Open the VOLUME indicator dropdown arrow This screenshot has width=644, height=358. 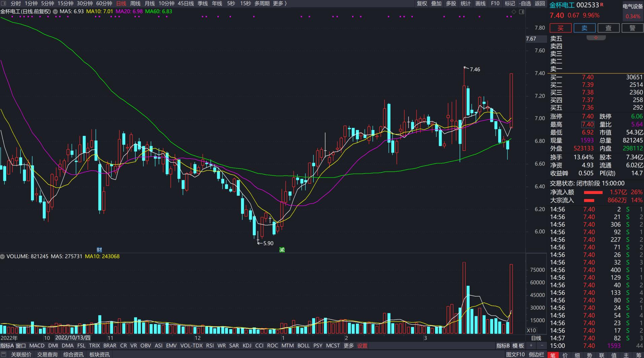[x=3, y=257]
